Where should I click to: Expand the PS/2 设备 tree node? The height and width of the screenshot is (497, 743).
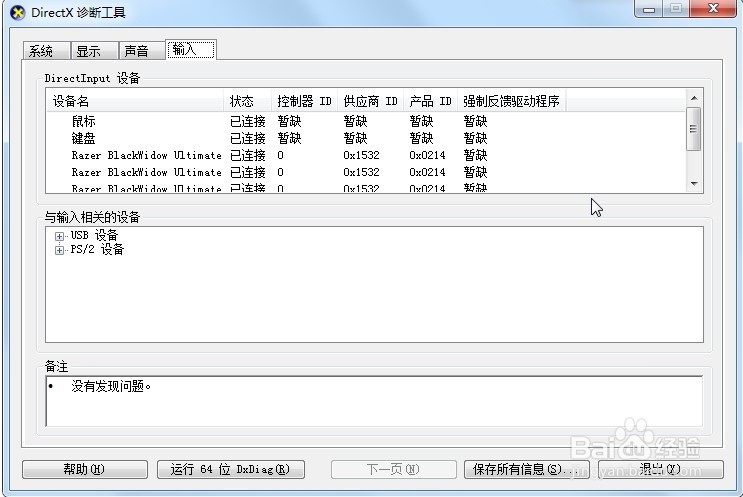click(x=59, y=250)
